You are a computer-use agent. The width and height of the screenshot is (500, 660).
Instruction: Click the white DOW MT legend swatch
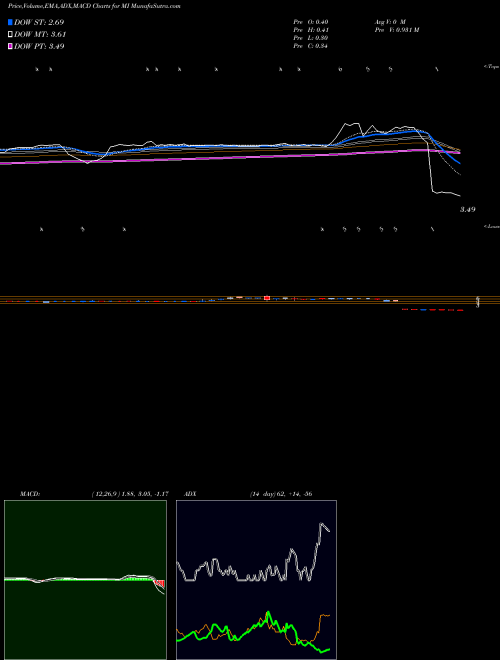(11, 35)
